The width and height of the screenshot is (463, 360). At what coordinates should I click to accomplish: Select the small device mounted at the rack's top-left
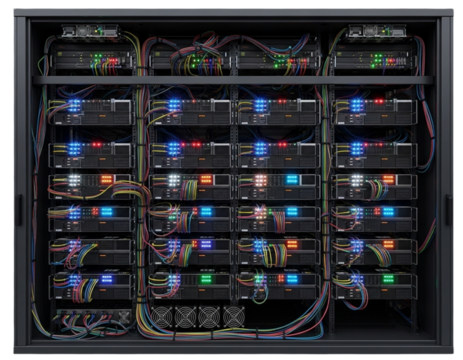[91, 31]
